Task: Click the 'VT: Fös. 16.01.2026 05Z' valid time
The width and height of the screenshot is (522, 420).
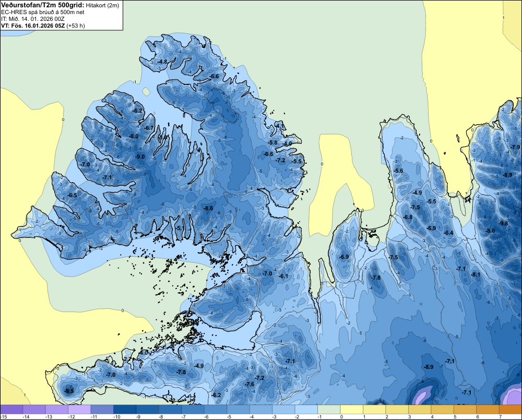Action: pos(33,26)
